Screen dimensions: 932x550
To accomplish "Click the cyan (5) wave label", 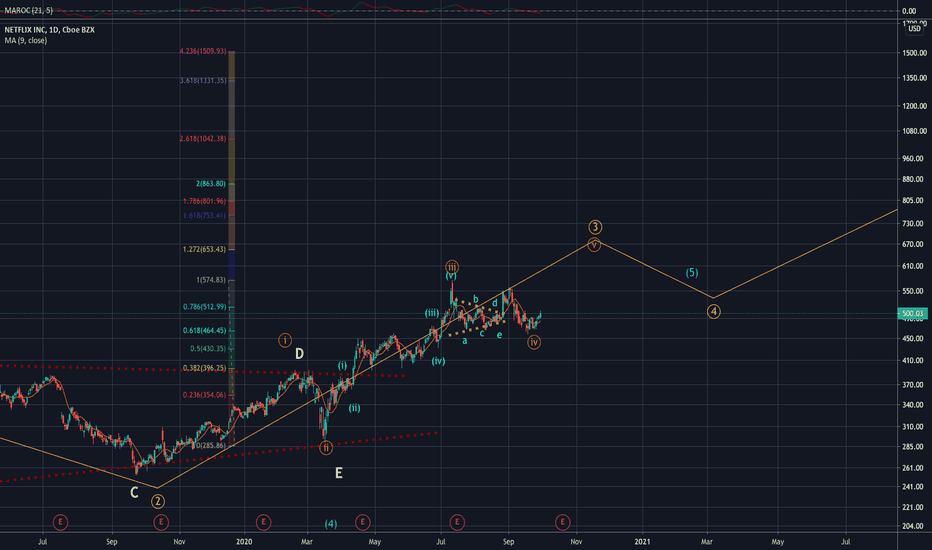I will [x=692, y=272].
